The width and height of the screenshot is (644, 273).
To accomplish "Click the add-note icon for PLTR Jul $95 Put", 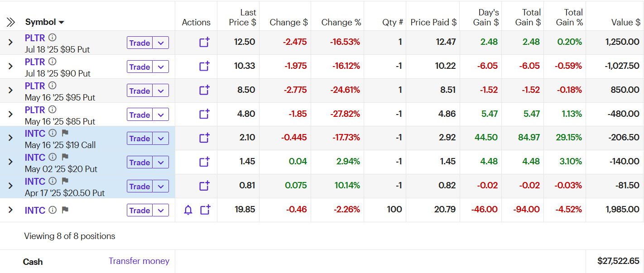I will [205, 43].
